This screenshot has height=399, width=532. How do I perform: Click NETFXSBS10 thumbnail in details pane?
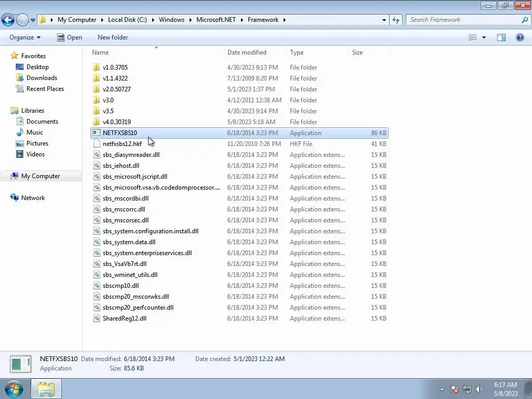pos(21,364)
